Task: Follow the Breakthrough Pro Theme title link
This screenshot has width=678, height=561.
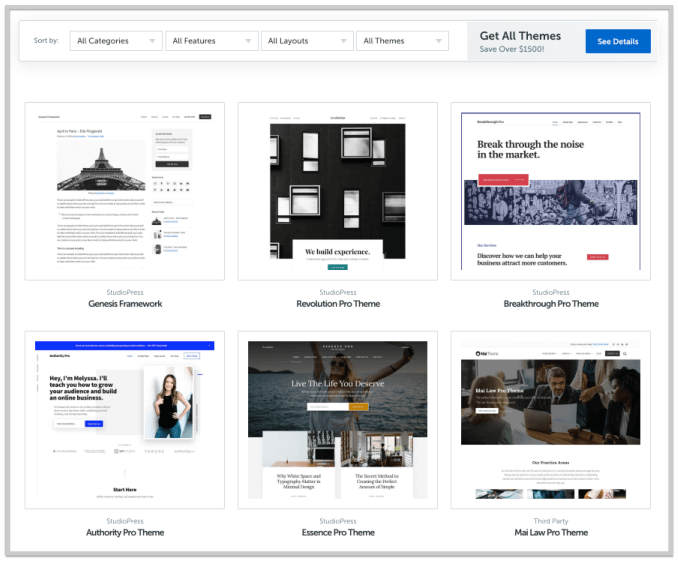Action: [551, 304]
